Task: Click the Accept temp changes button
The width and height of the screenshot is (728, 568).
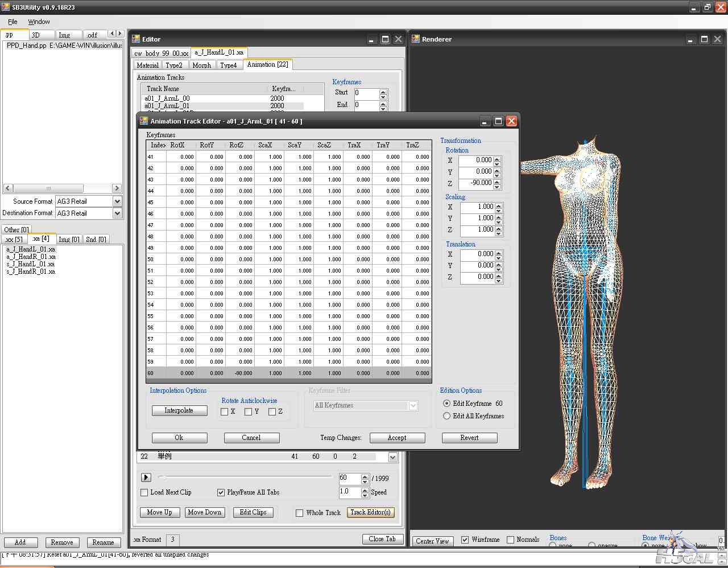Action: pos(397,438)
